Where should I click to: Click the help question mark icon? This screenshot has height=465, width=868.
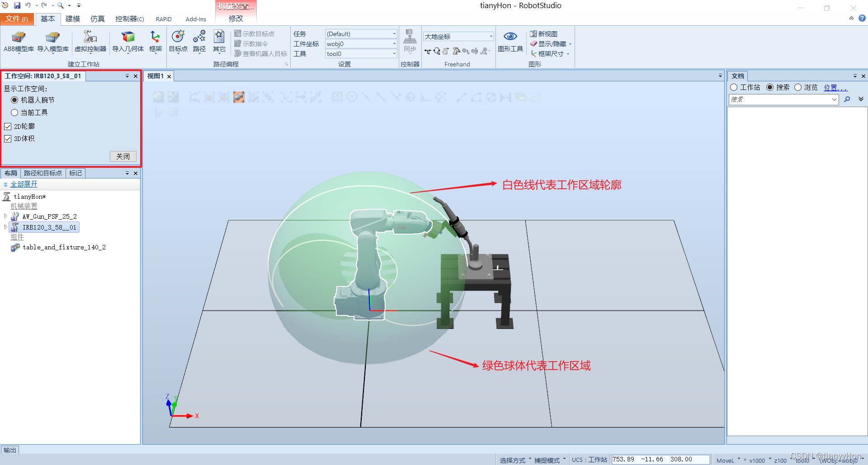pyautogui.click(x=862, y=19)
